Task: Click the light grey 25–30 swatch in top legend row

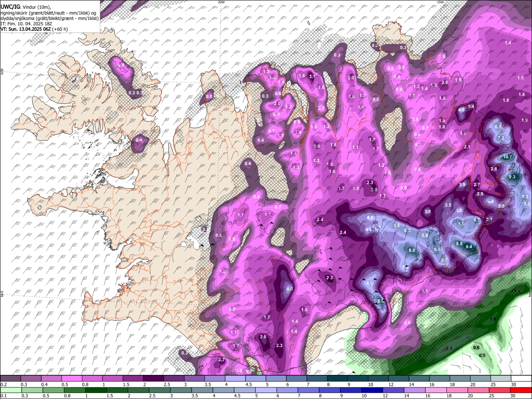Action: click(500, 379)
